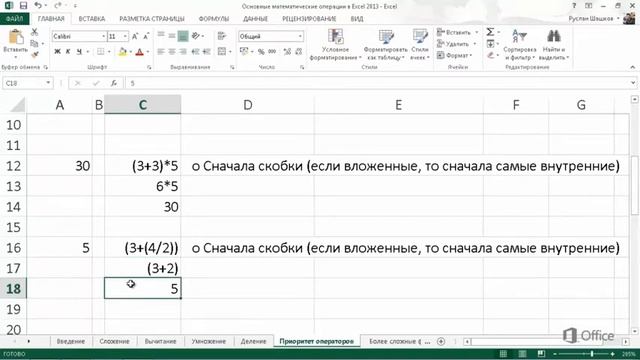Apply yellow fill color bucket
The height and width of the screenshot is (360, 640).
pos(122,51)
